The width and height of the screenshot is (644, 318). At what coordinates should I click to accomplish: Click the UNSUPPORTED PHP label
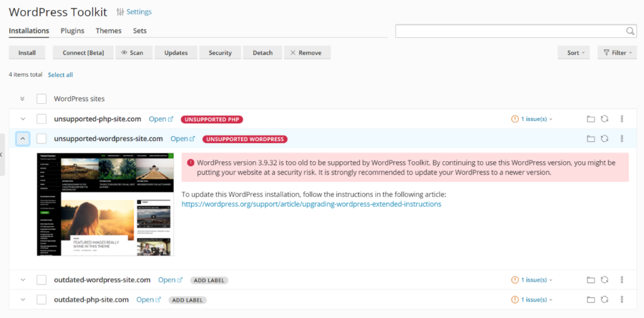212,119
